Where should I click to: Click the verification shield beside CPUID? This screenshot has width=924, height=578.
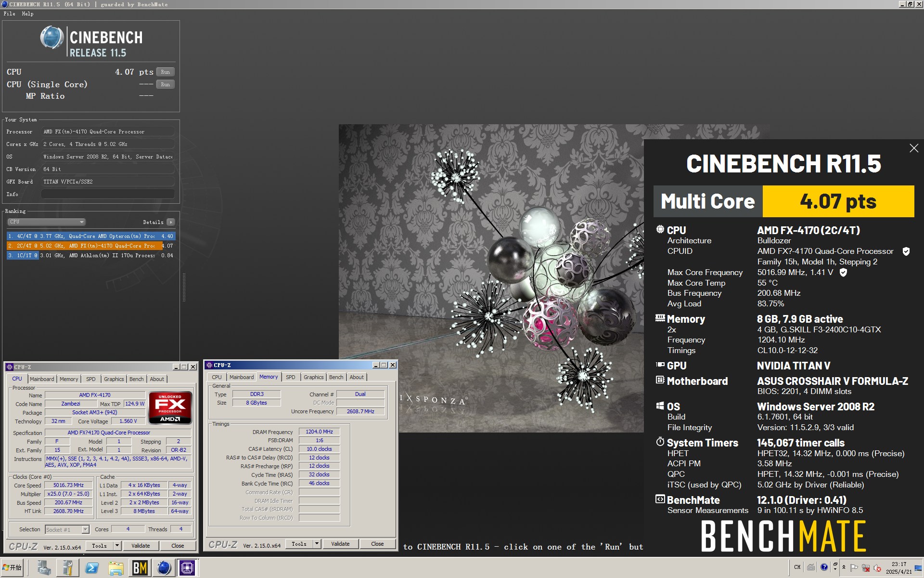coord(906,251)
